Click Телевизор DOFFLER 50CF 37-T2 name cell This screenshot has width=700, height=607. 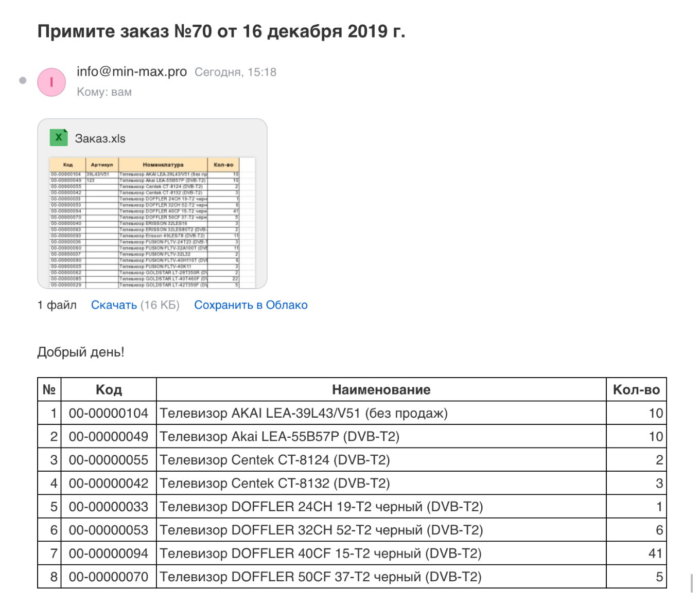click(x=381, y=577)
